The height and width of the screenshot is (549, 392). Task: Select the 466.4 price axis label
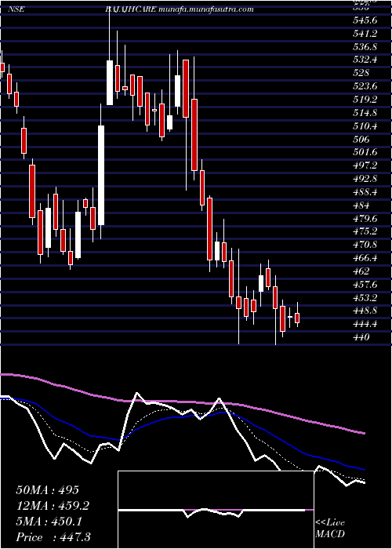[x=365, y=258]
